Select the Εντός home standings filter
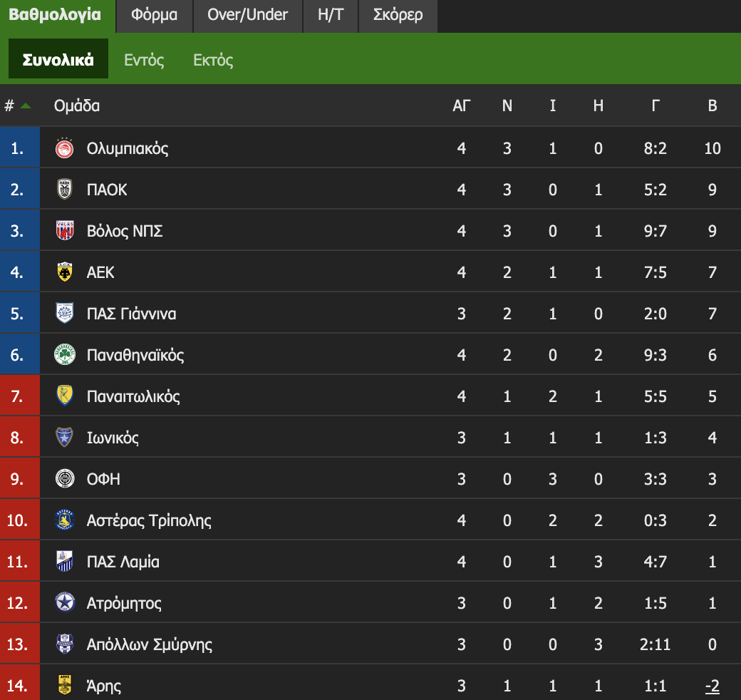741x700 pixels. (144, 60)
